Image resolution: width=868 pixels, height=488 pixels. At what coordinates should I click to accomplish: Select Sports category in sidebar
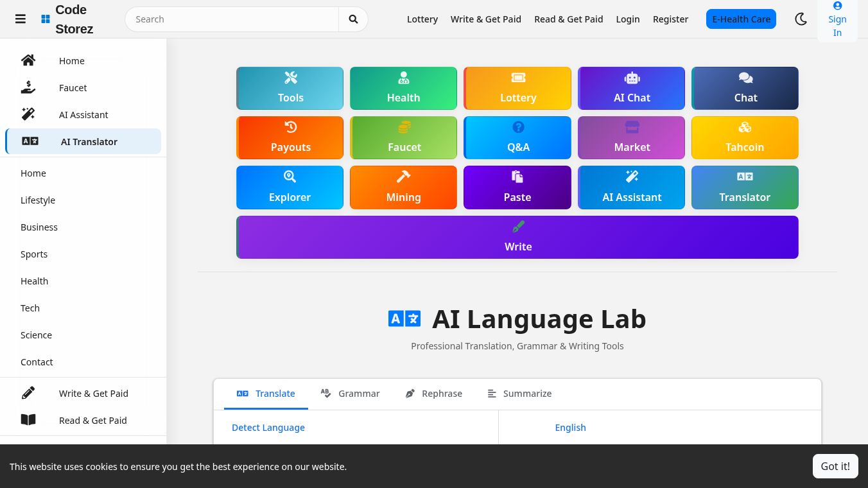34,254
